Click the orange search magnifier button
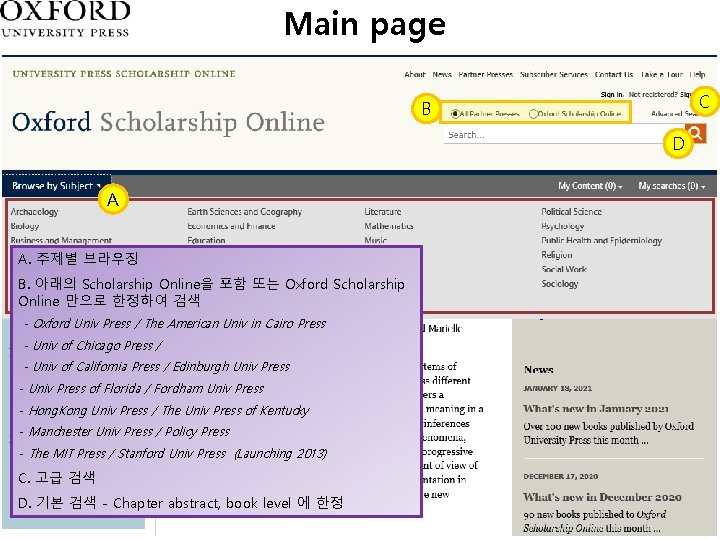Viewport: 720px width, 540px height. 697,134
